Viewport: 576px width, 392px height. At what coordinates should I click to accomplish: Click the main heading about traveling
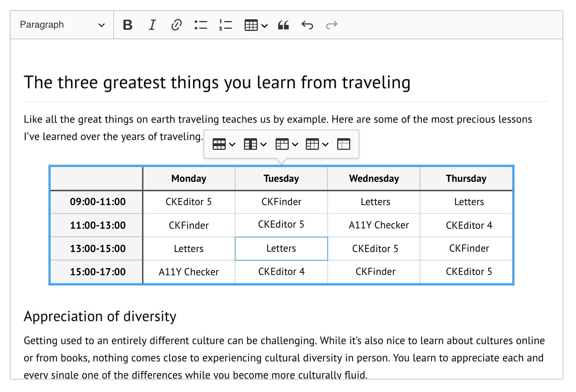pyautogui.click(x=217, y=83)
